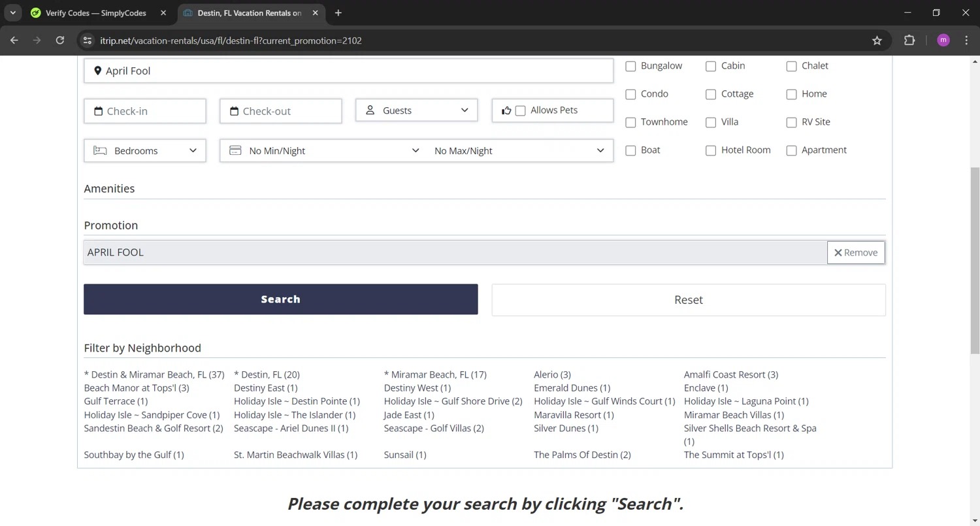
Task: Filter by Seascape - Golf Villas (2)
Action: pyautogui.click(x=434, y=428)
